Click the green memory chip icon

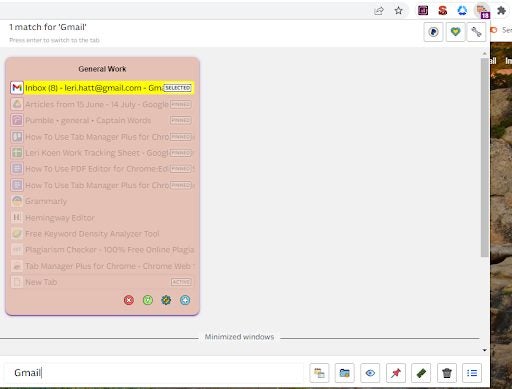click(x=421, y=373)
